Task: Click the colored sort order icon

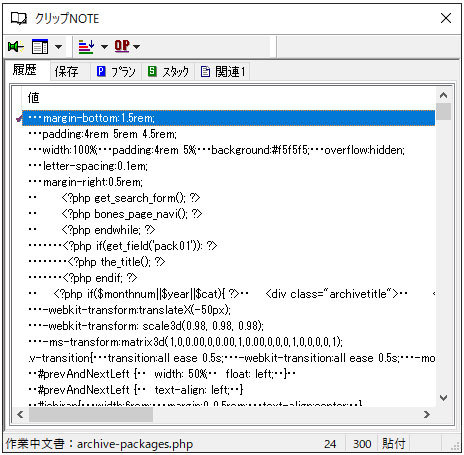Action: [x=86, y=47]
